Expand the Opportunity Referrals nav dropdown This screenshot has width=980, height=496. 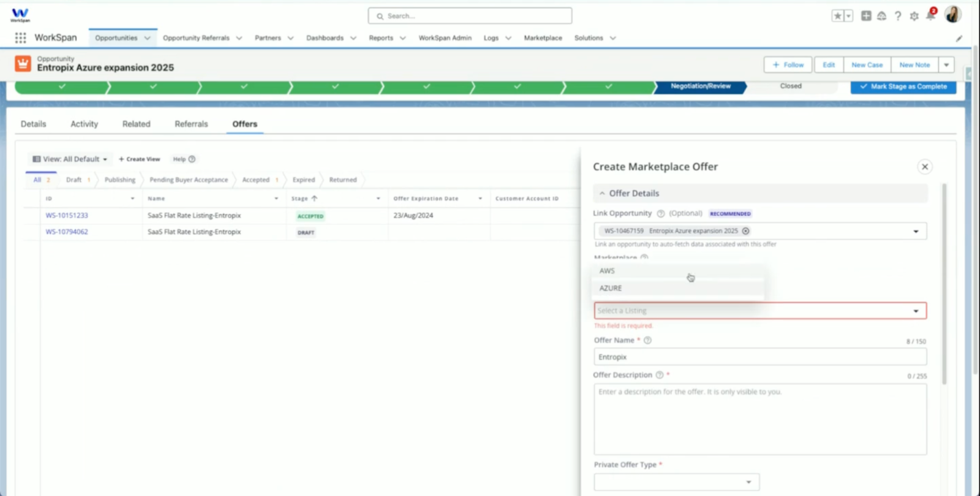239,38
